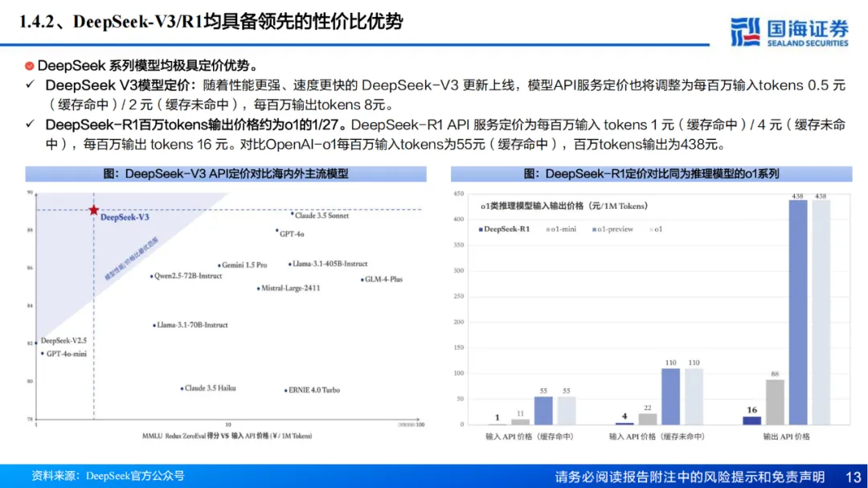This screenshot has width=868, height=488.
Task: Click the Llama-3.1-405B-Instruct data label
Action: 330,264
